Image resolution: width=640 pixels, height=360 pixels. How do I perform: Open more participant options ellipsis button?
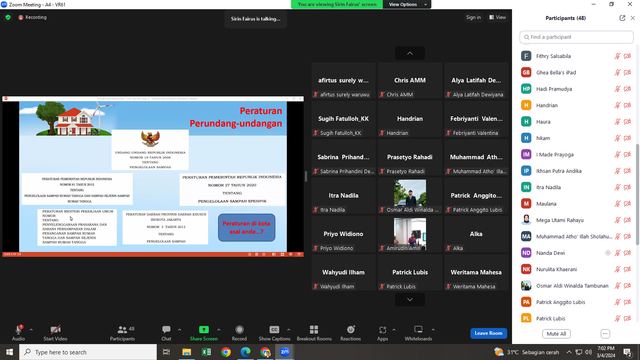click(x=605, y=334)
